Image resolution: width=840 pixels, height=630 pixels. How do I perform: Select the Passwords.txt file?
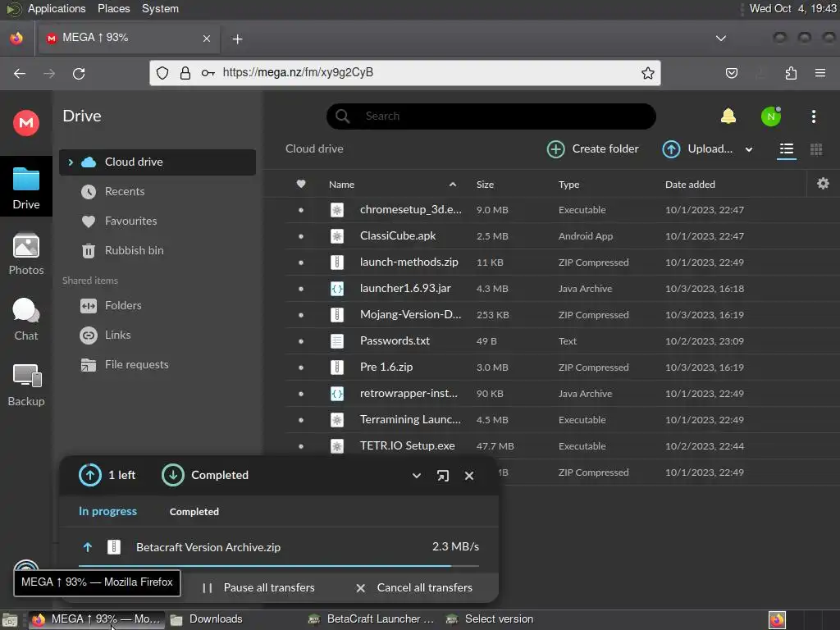click(395, 340)
